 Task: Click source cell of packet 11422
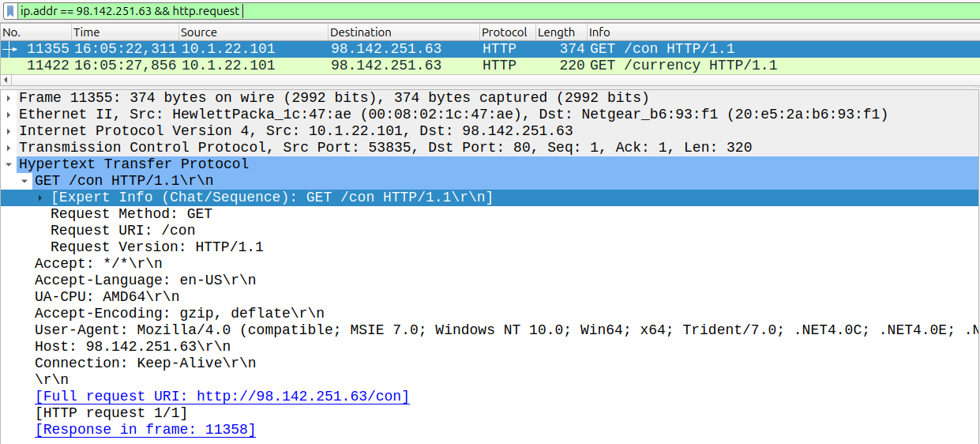point(228,66)
